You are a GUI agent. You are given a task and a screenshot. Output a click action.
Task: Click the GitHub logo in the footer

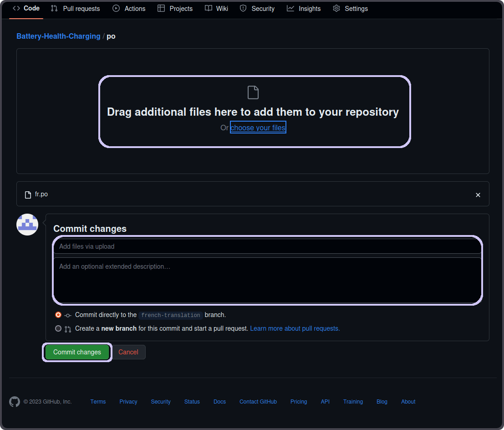pyautogui.click(x=15, y=402)
